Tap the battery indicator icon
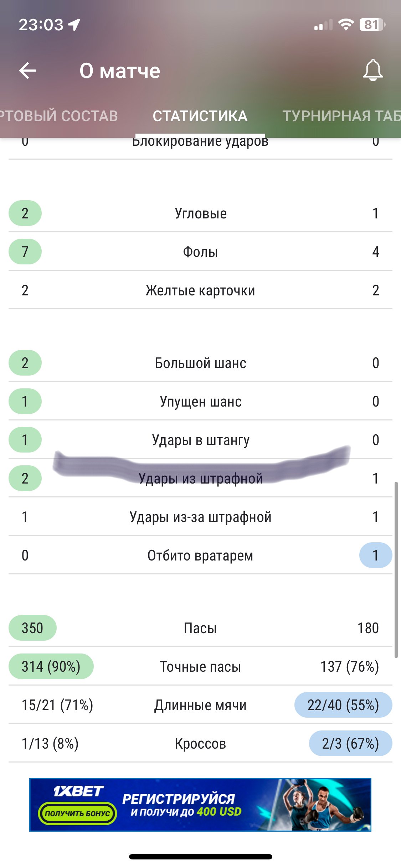401x868 pixels. pyautogui.click(x=372, y=25)
